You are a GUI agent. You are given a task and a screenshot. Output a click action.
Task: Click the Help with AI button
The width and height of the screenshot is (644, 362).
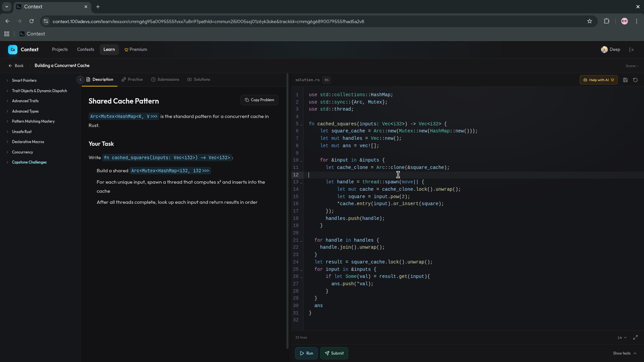[x=598, y=80]
